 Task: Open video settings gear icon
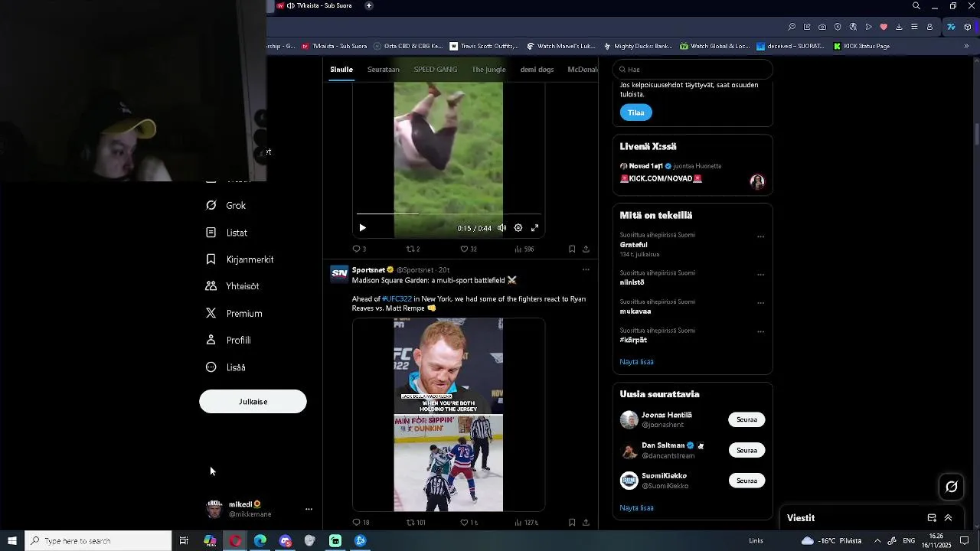[x=518, y=228]
